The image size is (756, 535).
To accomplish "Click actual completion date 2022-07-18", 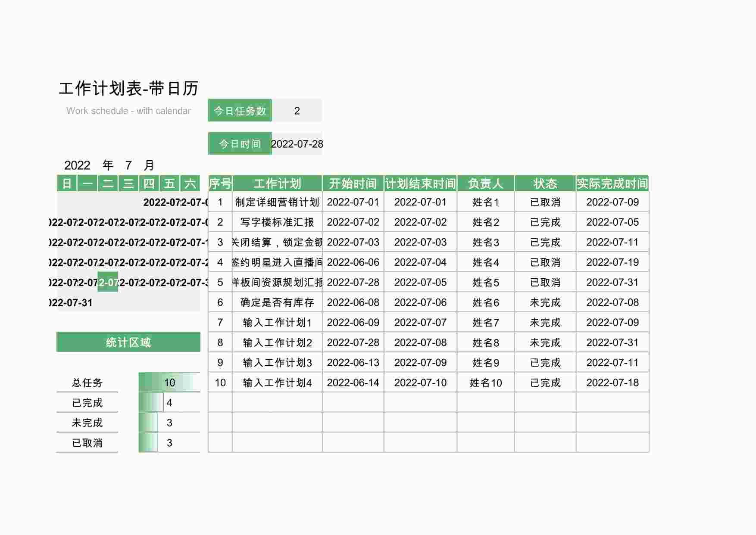I will [x=612, y=383].
